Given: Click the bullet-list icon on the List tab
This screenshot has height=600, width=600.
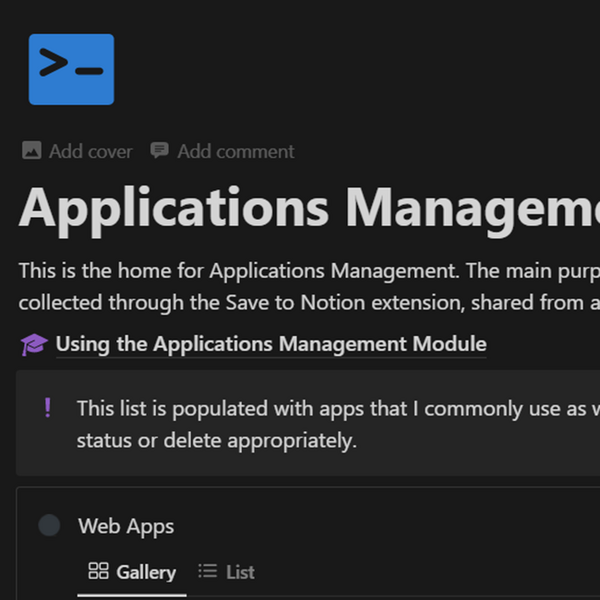Looking at the screenshot, I should point(208,572).
